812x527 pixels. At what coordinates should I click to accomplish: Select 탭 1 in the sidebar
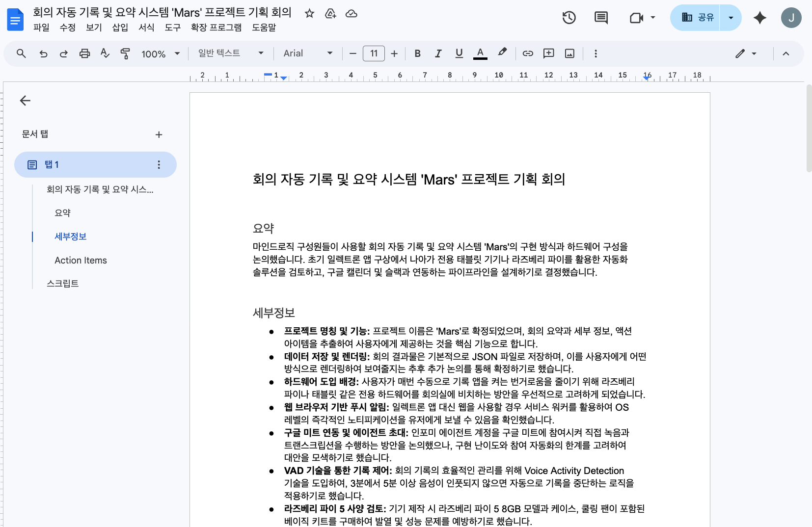tap(95, 164)
